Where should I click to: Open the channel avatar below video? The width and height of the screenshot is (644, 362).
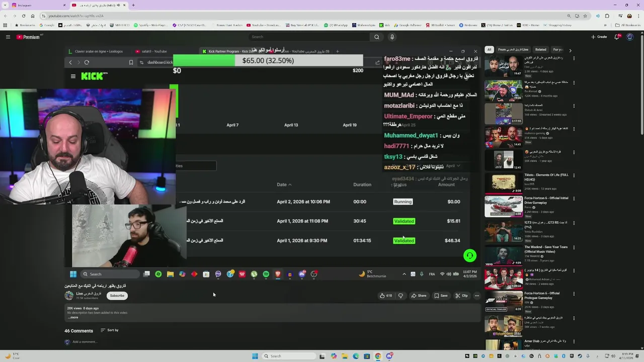click(69, 296)
